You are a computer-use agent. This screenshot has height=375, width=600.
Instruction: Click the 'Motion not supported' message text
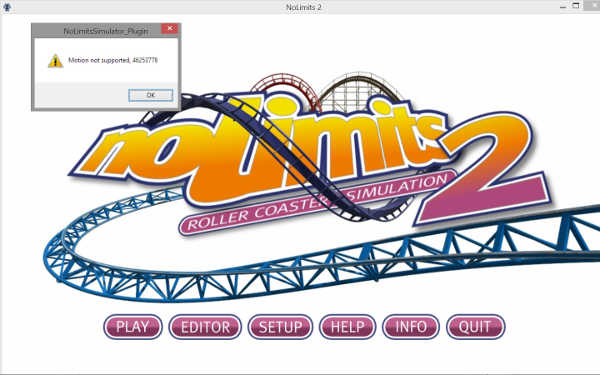tap(112, 60)
